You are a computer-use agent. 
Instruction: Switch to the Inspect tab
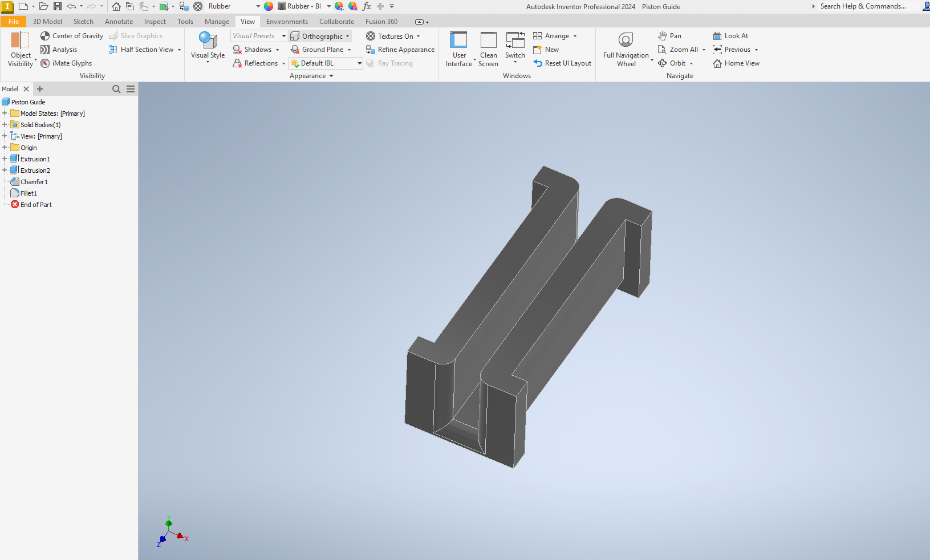(x=155, y=22)
